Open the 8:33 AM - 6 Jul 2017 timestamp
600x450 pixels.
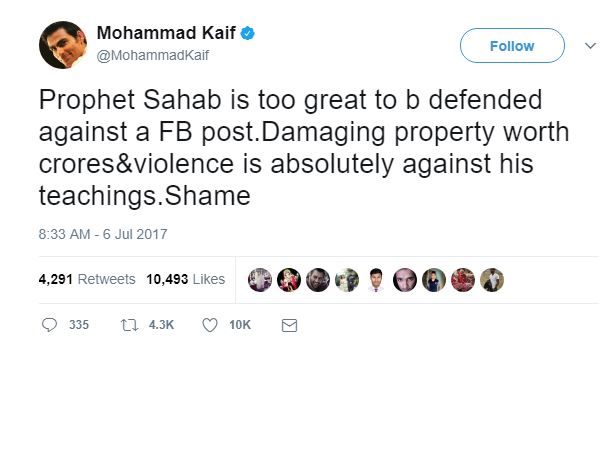coord(103,234)
